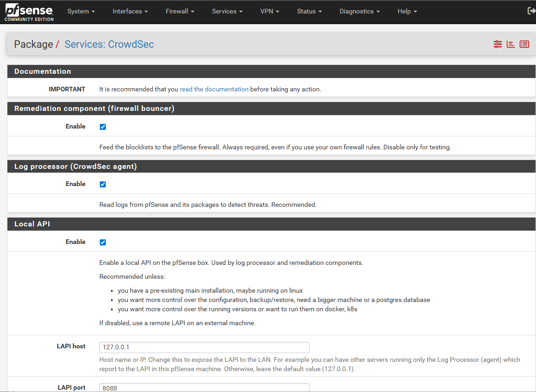The height and width of the screenshot is (392, 536).
Task: Open the Firewall dropdown
Action: 180,12
